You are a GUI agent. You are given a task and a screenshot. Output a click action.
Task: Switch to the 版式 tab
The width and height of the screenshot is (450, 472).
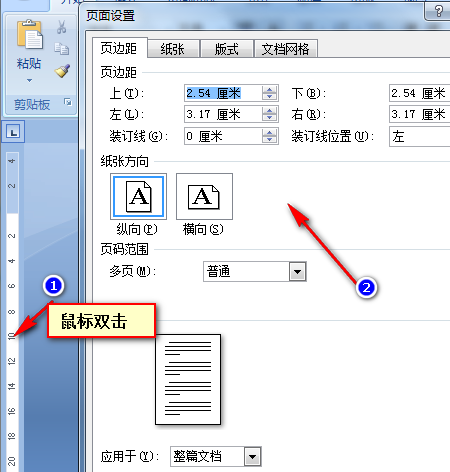click(x=227, y=49)
